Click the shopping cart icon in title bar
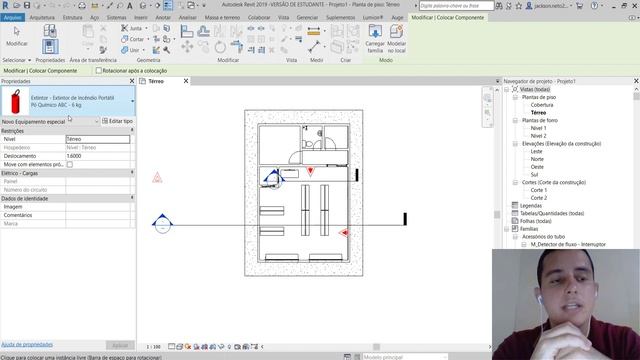Viewport: 640px width, 360px height. pyautogui.click(x=579, y=6)
